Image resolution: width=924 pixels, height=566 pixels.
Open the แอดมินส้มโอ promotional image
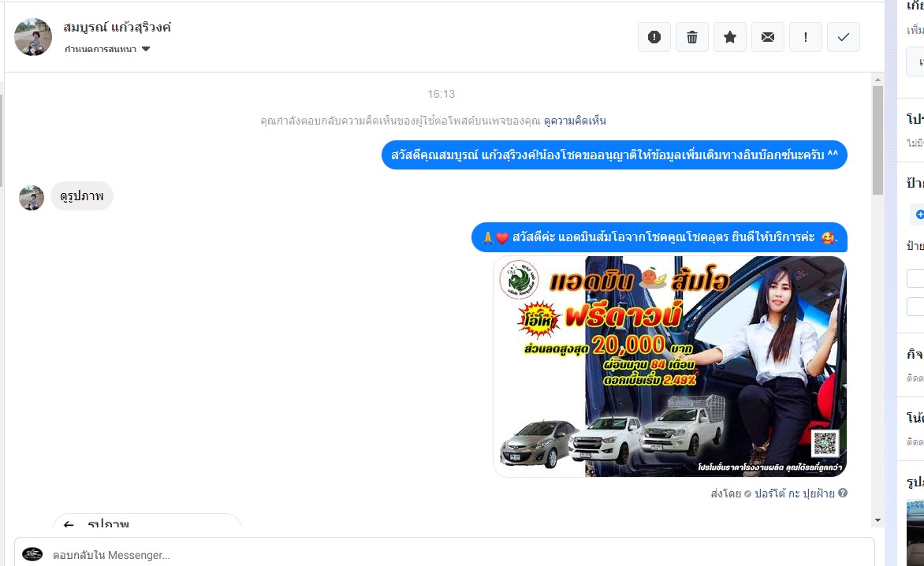pyautogui.click(x=670, y=367)
